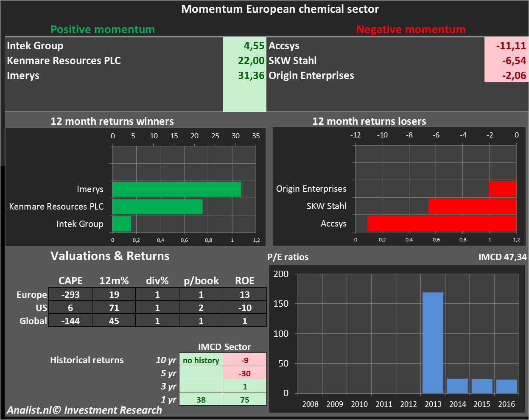Click the US 12m% cell showing 71
This screenshot has height=420, width=529.
(114, 308)
